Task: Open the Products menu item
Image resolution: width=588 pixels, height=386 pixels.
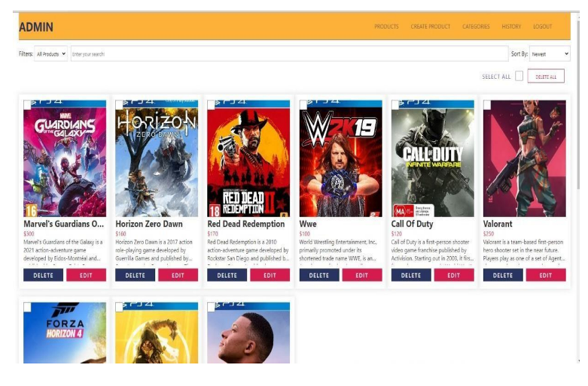Action: [x=386, y=26]
